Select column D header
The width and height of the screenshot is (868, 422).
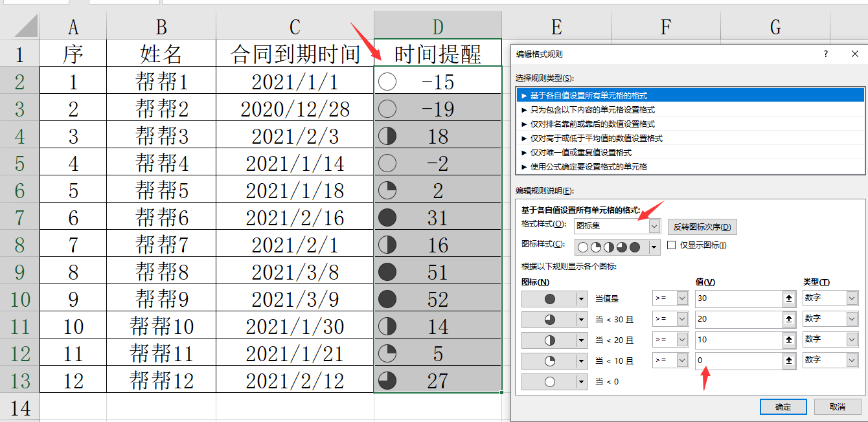(x=438, y=27)
